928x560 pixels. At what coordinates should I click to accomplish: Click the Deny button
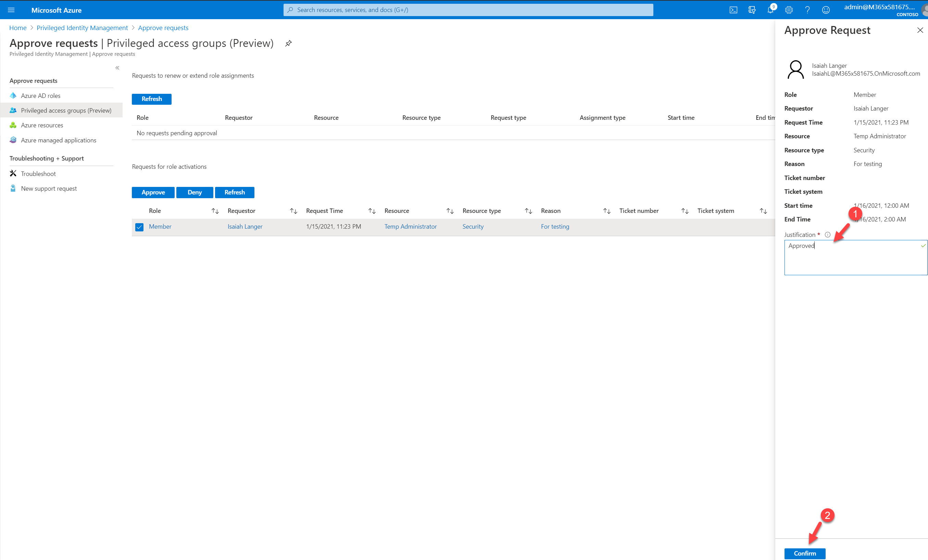195,192
